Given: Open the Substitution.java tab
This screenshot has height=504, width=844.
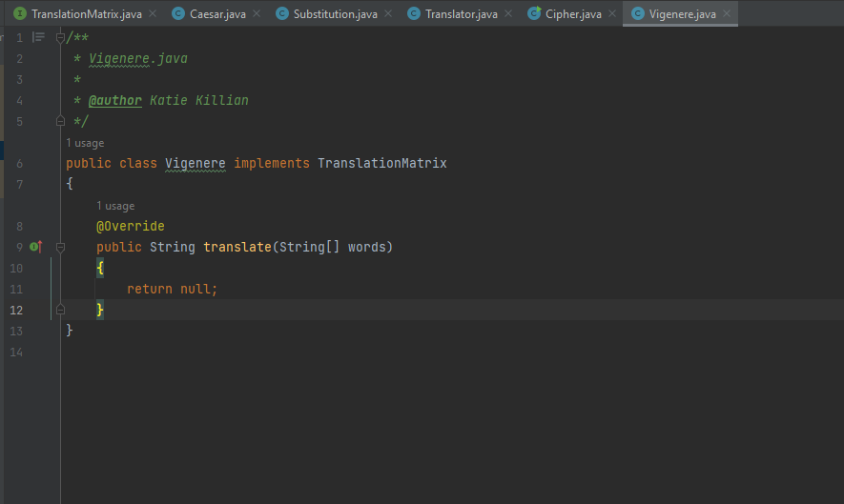Looking at the screenshot, I should [335, 14].
